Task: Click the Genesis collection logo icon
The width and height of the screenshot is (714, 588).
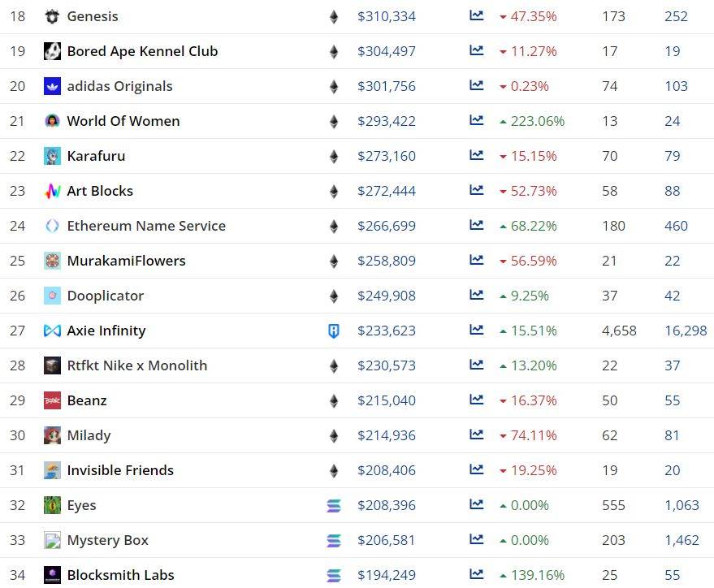Action: 52,16
